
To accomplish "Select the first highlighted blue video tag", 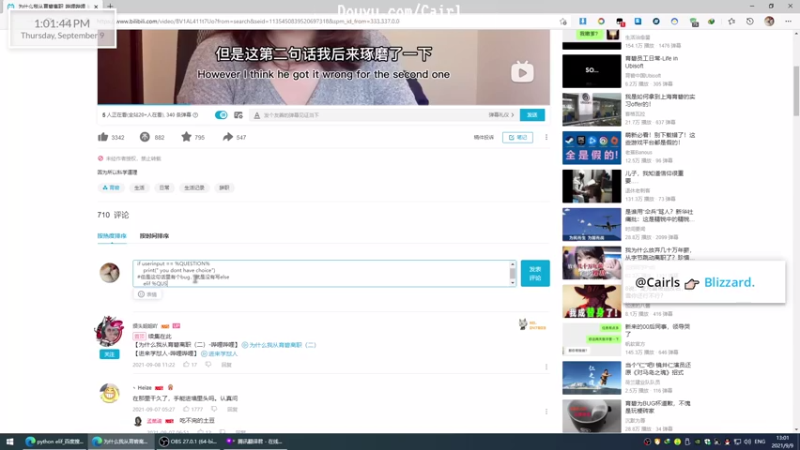I will (x=111, y=188).
